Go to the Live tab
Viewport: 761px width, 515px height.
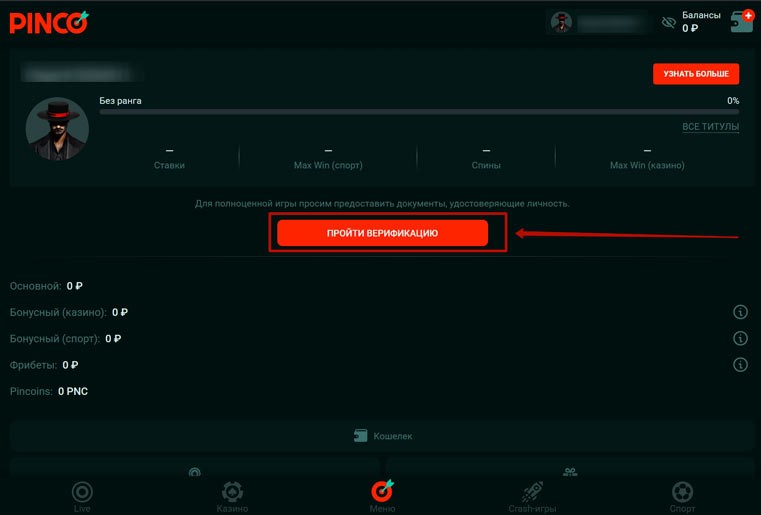point(82,497)
